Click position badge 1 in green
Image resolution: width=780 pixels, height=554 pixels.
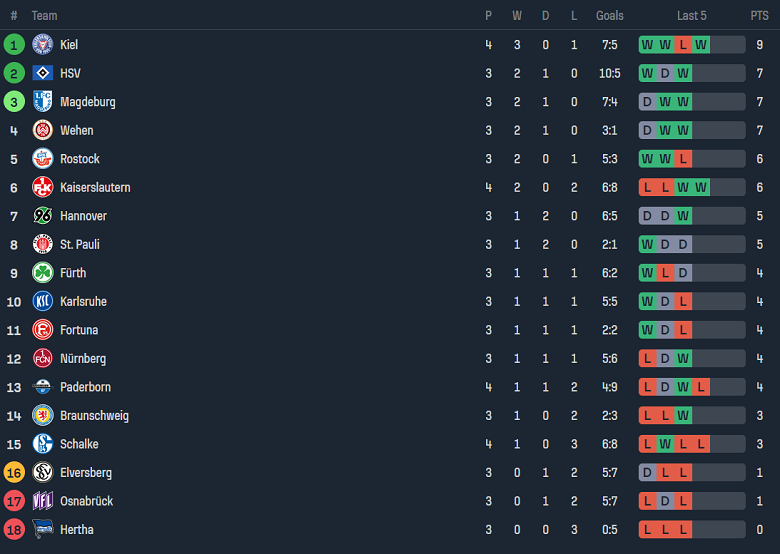(14, 45)
